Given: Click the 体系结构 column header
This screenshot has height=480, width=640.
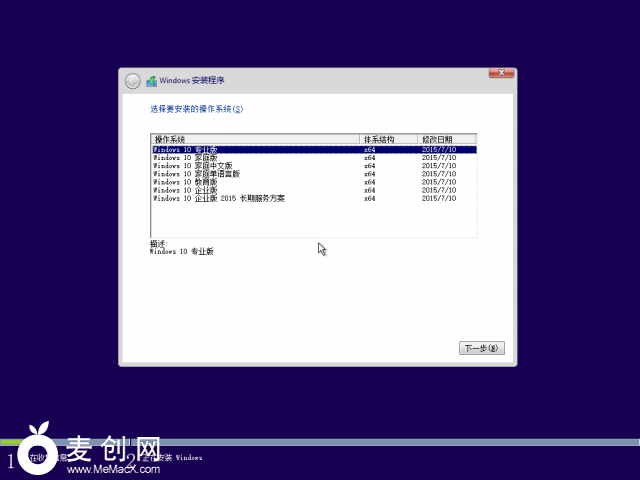Looking at the screenshot, I should (378, 139).
